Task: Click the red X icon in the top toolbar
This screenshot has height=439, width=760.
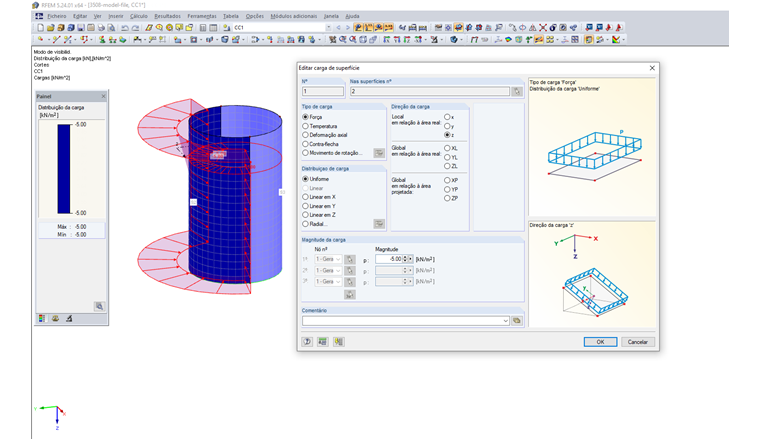Action: point(543,28)
